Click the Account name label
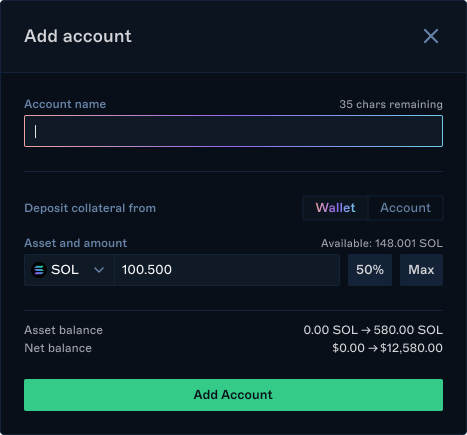 coord(65,104)
